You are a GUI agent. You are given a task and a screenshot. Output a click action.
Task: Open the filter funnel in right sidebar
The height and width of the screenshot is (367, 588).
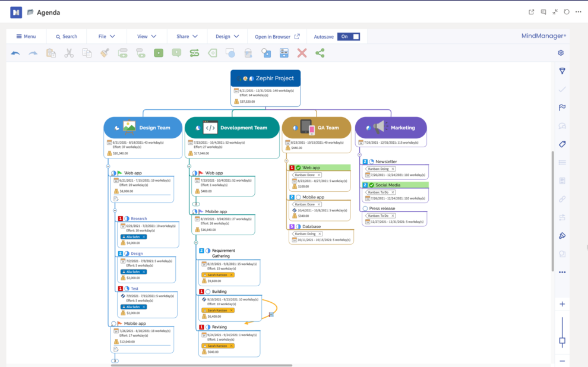562,71
